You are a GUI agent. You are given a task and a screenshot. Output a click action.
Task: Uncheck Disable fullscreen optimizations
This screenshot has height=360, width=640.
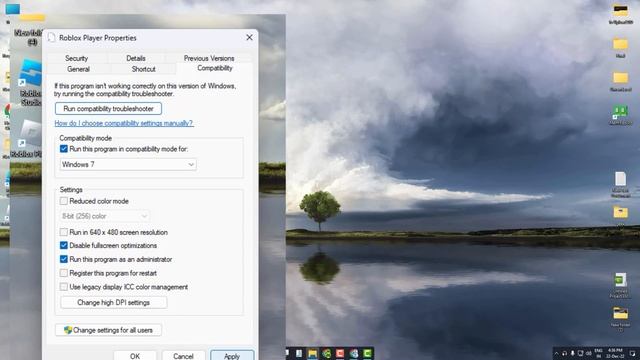pos(64,245)
